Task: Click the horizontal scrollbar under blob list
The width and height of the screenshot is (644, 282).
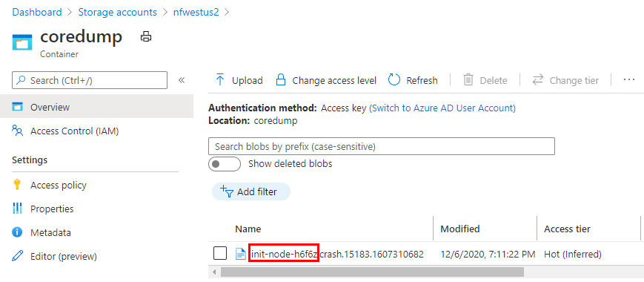Action: click(372, 272)
